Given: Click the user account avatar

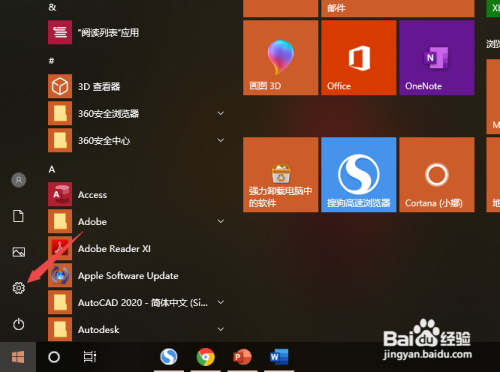Looking at the screenshot, I should pos(19,180).
